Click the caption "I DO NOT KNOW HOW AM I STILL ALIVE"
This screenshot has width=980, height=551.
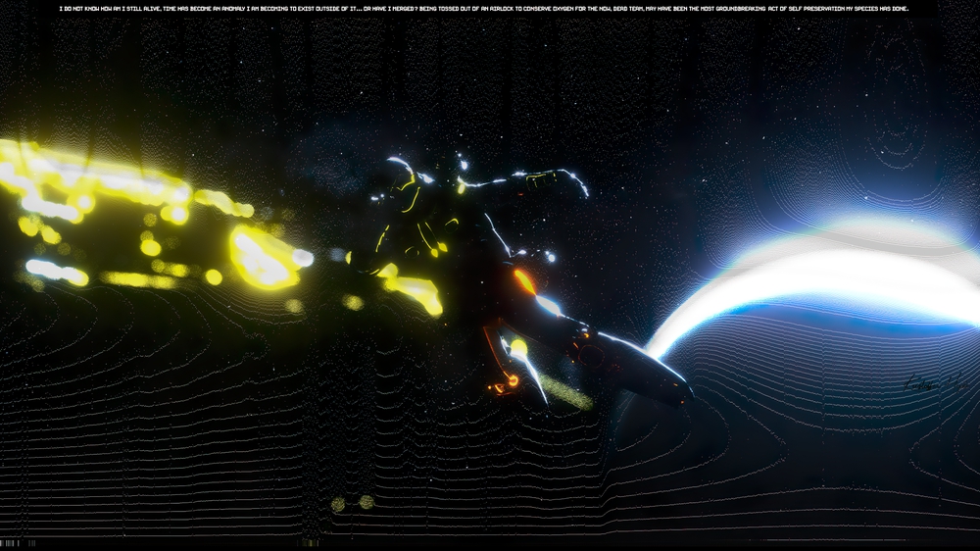pos(110,9)
